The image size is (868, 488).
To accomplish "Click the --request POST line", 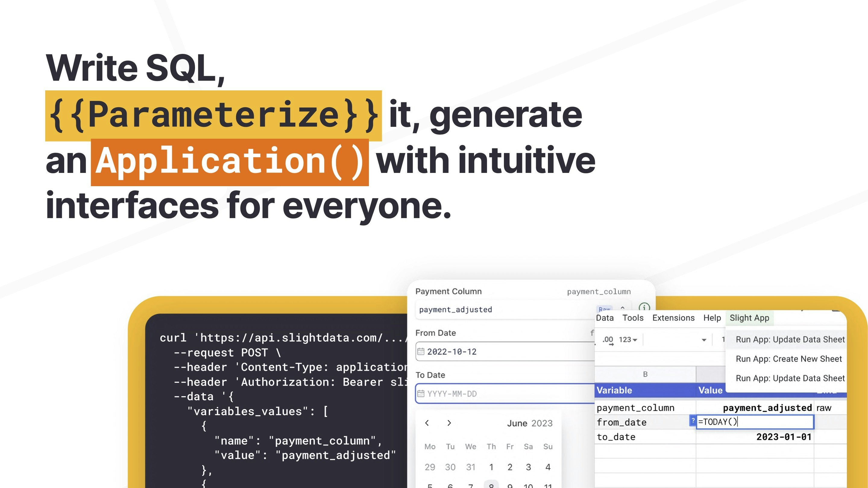I will (x=227, y=353).
